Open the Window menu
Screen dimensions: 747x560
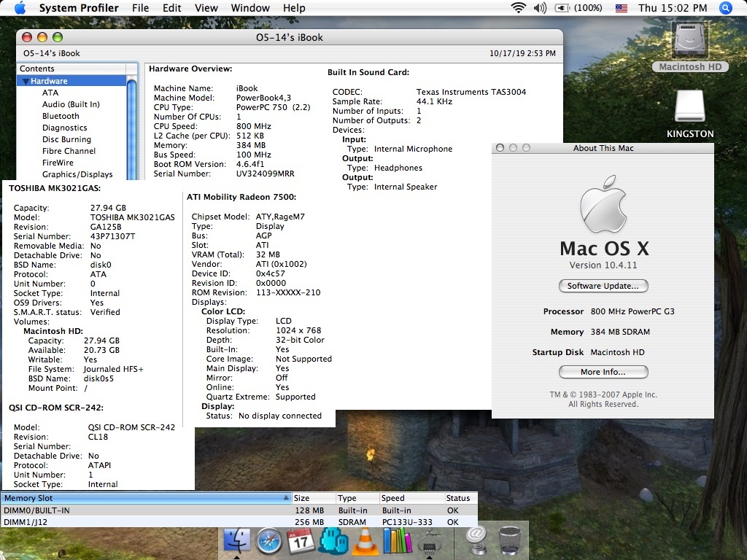point(250,8)
